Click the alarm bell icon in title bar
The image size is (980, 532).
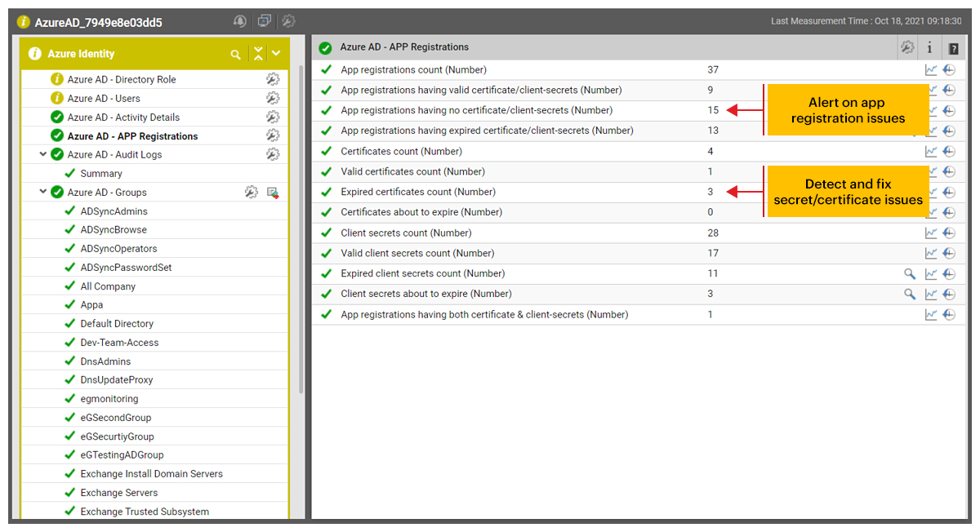239,21
